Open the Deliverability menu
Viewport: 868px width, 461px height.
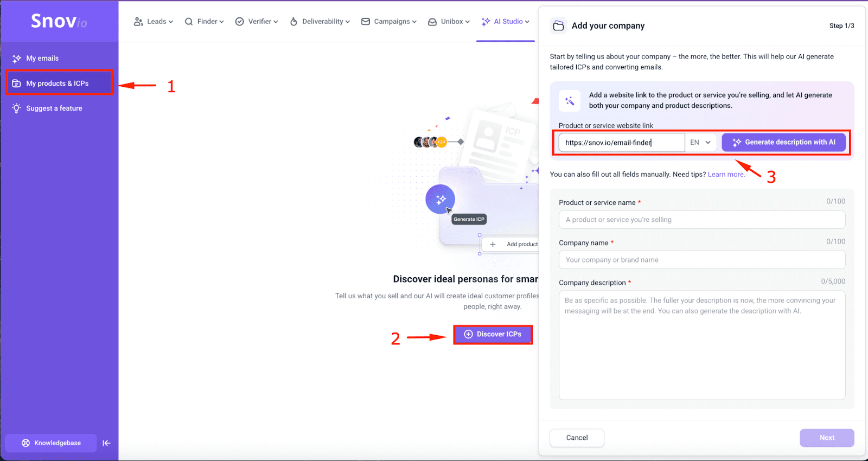320,22
